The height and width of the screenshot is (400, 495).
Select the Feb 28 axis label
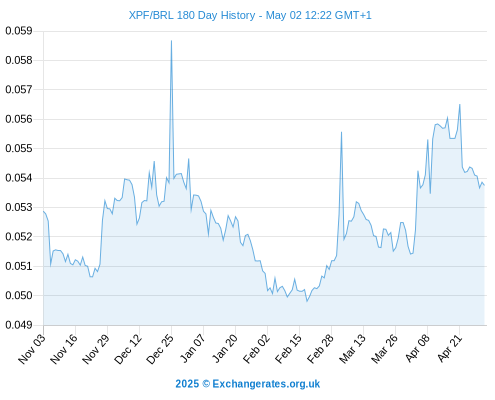pos(320,349)
